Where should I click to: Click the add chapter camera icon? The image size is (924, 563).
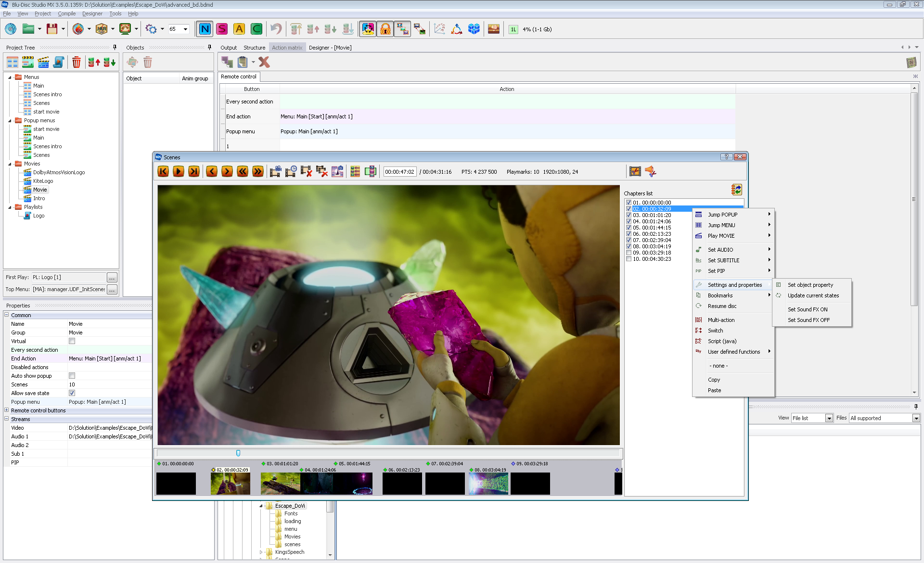[x=275, y=171]
